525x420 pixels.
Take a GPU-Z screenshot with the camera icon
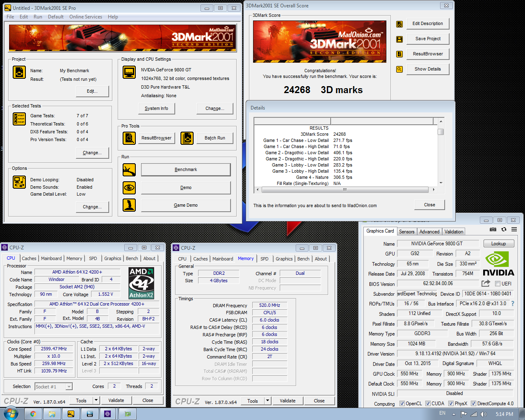click(x=493, y=229)
